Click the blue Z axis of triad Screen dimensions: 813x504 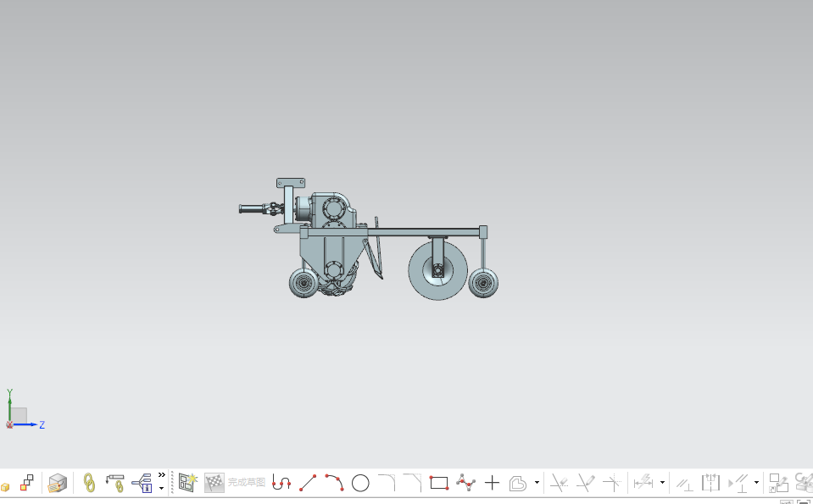(29, 424)
